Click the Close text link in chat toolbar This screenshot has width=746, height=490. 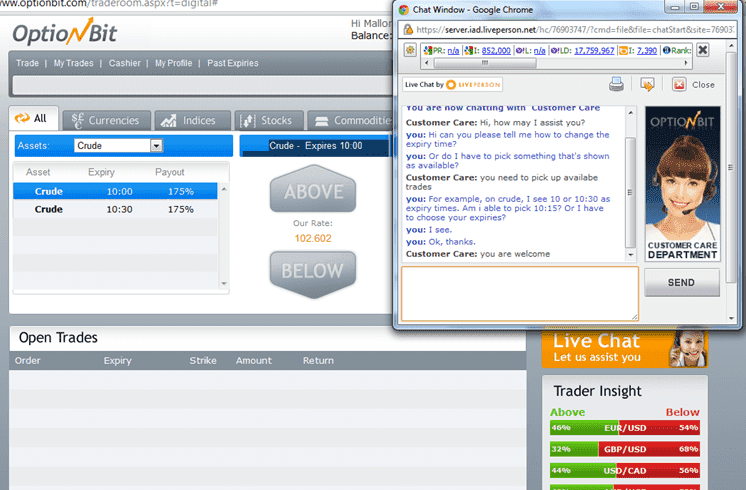(703, 85)
